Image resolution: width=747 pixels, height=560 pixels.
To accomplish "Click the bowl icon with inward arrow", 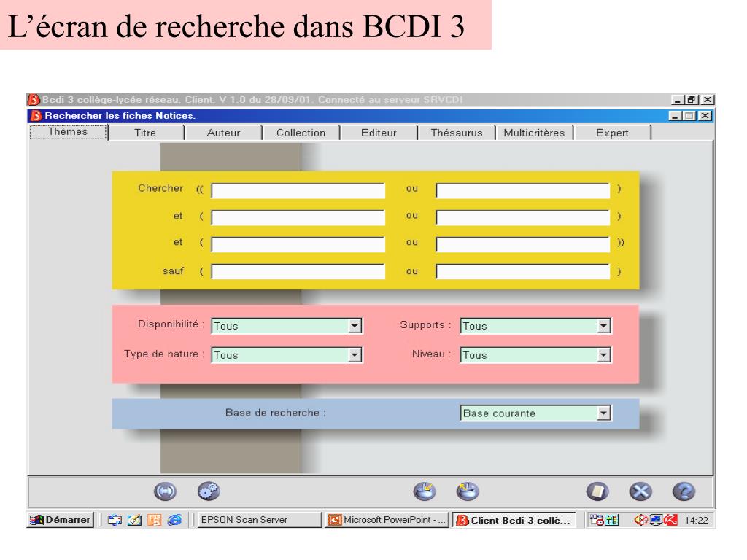I will tap(425, 491).
